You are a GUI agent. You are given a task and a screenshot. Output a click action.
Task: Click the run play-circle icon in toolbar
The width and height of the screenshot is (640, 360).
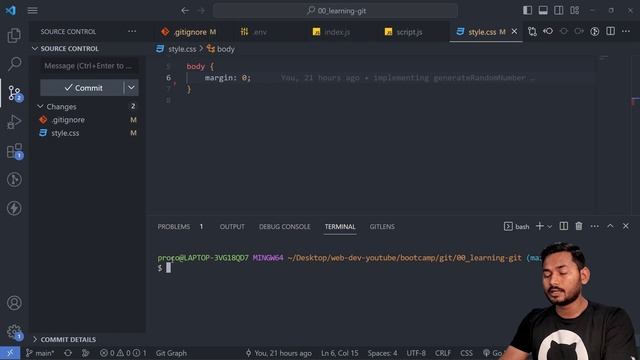click(x=595, y=31)
